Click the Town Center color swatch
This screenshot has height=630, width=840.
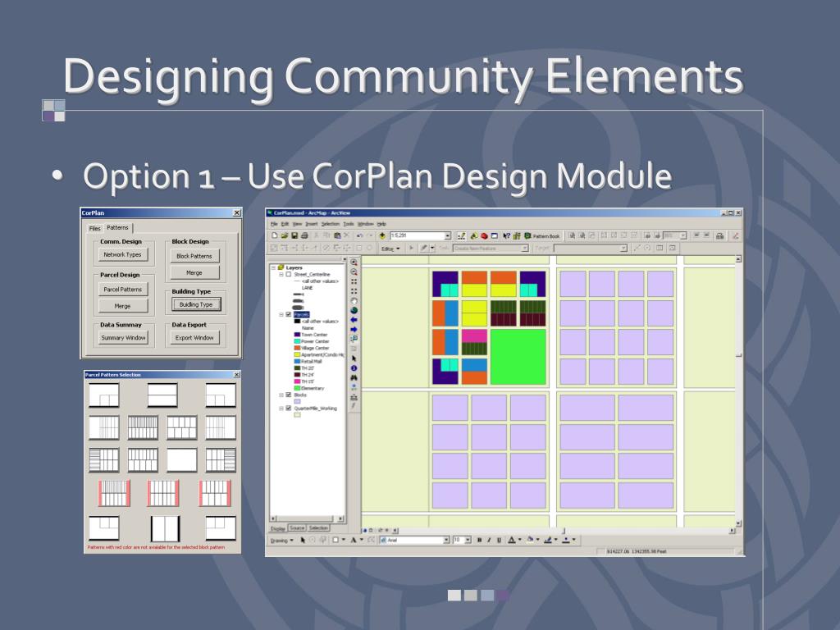pyautogui.click(x=297, y=334)
